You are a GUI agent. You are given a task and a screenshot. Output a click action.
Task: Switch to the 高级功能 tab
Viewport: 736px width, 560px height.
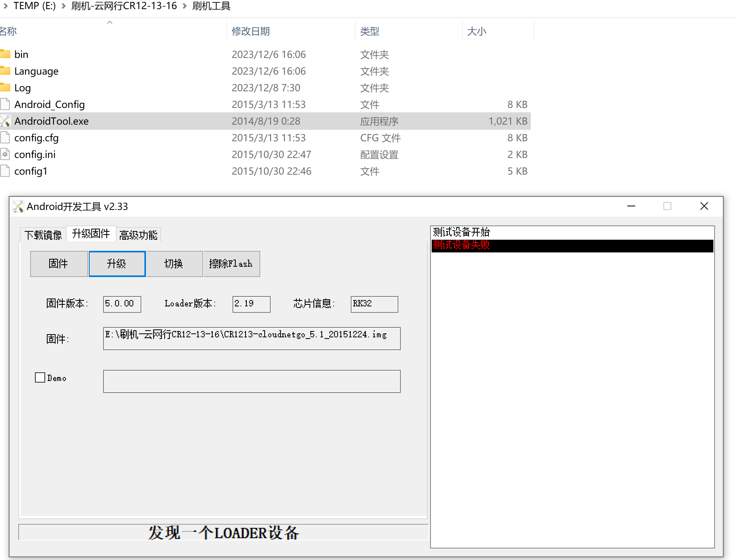click(x=138, y=235)
